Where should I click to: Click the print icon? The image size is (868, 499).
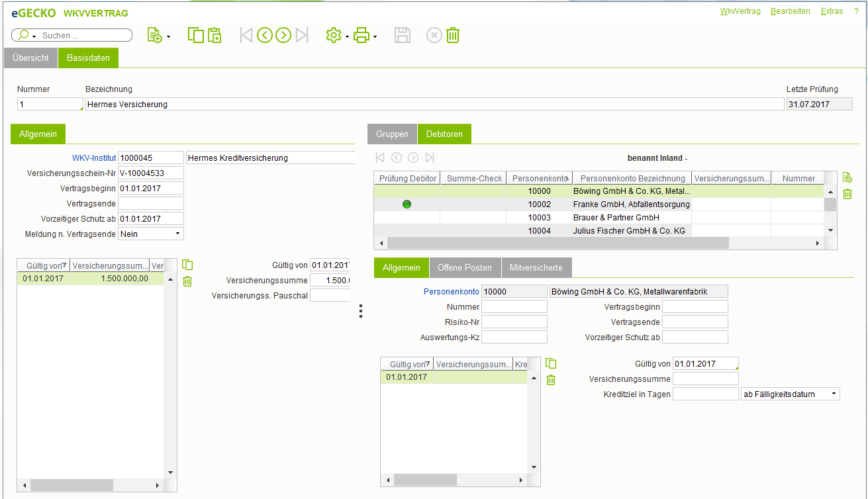point(362,36)
